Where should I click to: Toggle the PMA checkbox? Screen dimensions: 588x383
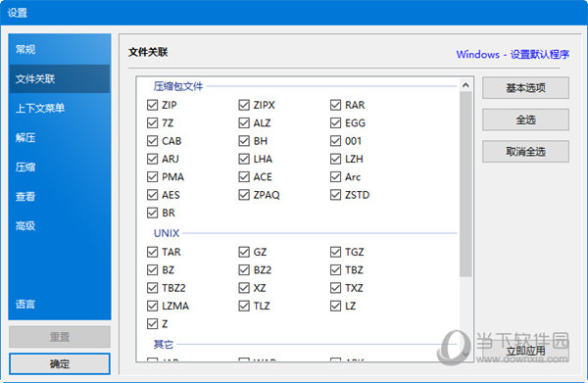click(x=152, y=177)
